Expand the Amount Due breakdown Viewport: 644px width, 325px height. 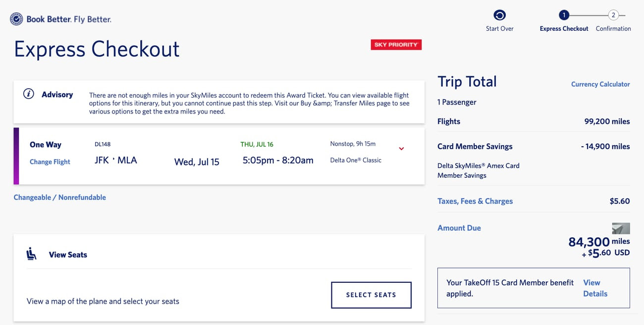tap(459, 227)
